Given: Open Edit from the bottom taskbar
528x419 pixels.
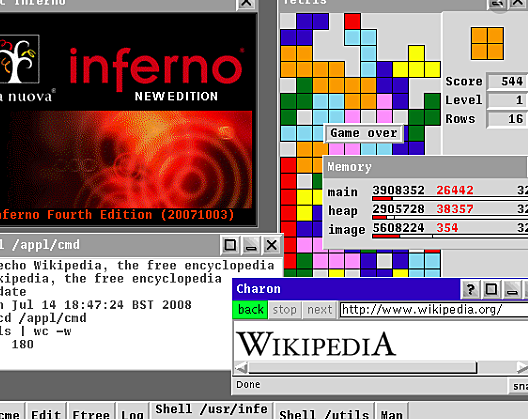Looking at the screenshot, I should tap(46, 411).
